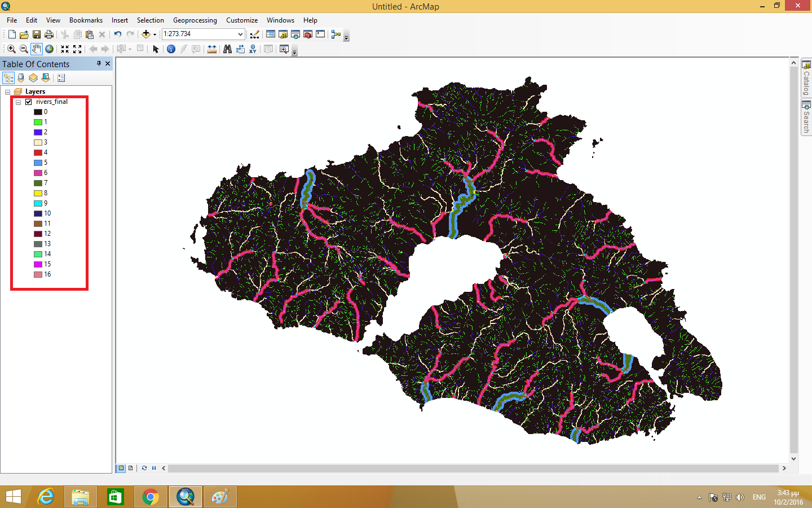Click Fixed Zoom Out arrows
The image size is (812, 508).
tap(77, 49)
